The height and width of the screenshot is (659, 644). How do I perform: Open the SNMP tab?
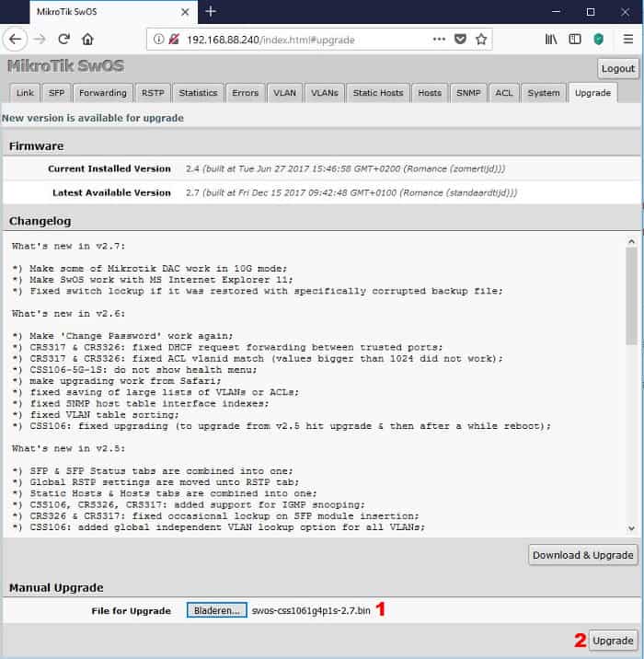pos(468,93)
